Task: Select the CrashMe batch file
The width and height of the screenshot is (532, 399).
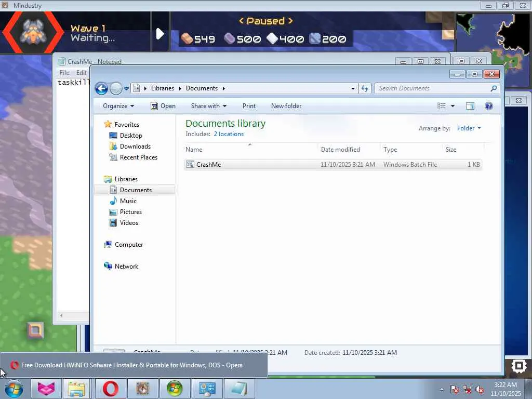Action: (332, 165)
